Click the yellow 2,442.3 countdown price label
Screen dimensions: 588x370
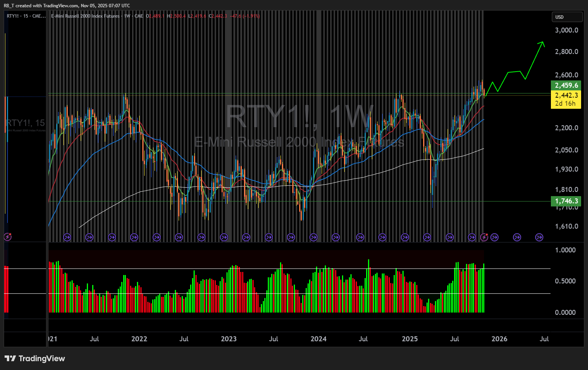566,100
